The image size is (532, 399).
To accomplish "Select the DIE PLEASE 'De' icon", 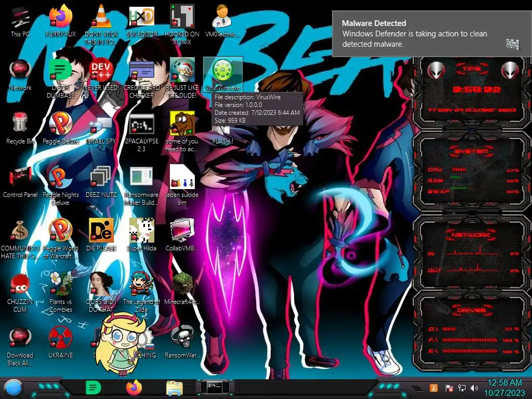I will point(101,235).
